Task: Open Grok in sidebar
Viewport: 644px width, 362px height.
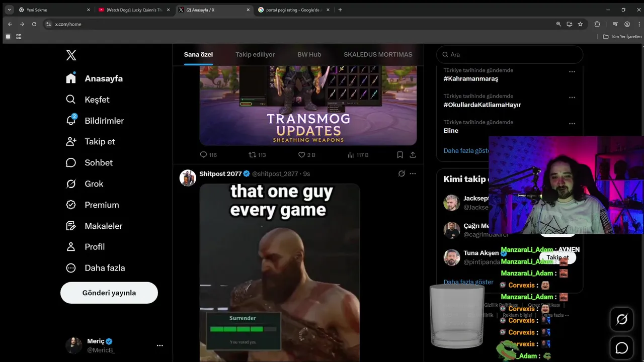Action: tap(85, 184)
